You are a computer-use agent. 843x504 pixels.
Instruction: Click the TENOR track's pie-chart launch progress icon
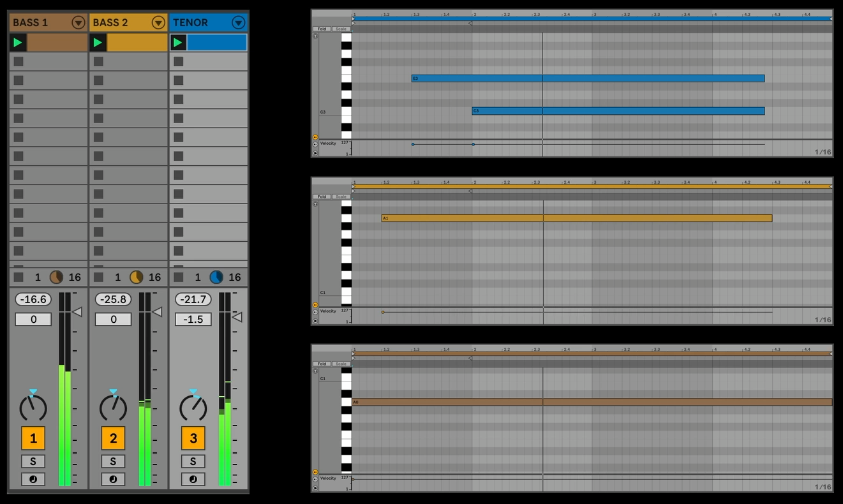(216, 277)
